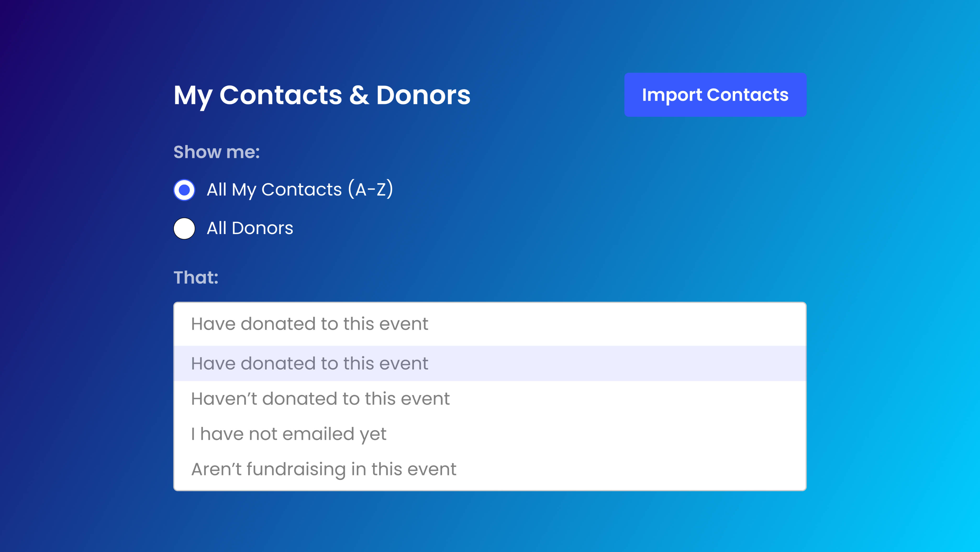The image size is (980, 552).
Task: Switch the view to show all donors
Action: pyautogui.click(x=184, y=228)
